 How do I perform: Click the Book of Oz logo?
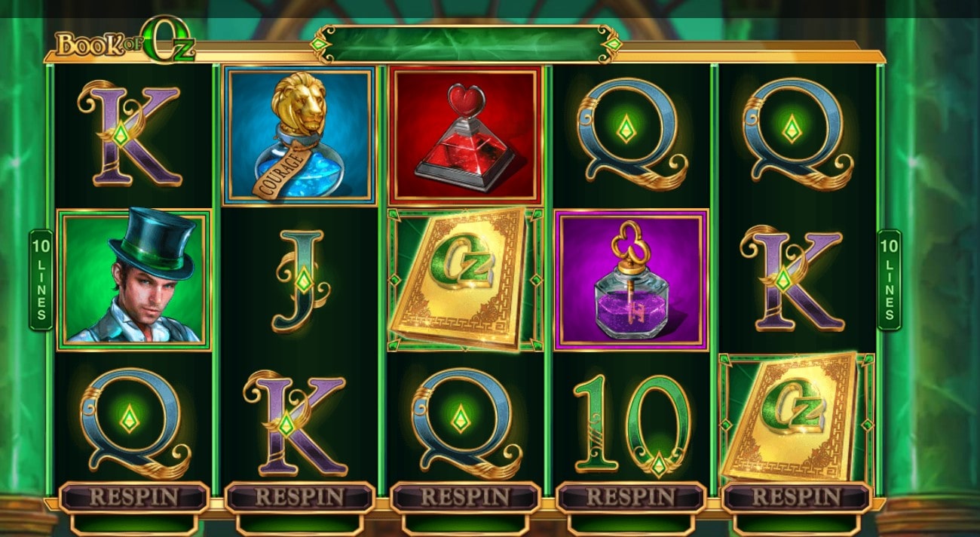125,43
